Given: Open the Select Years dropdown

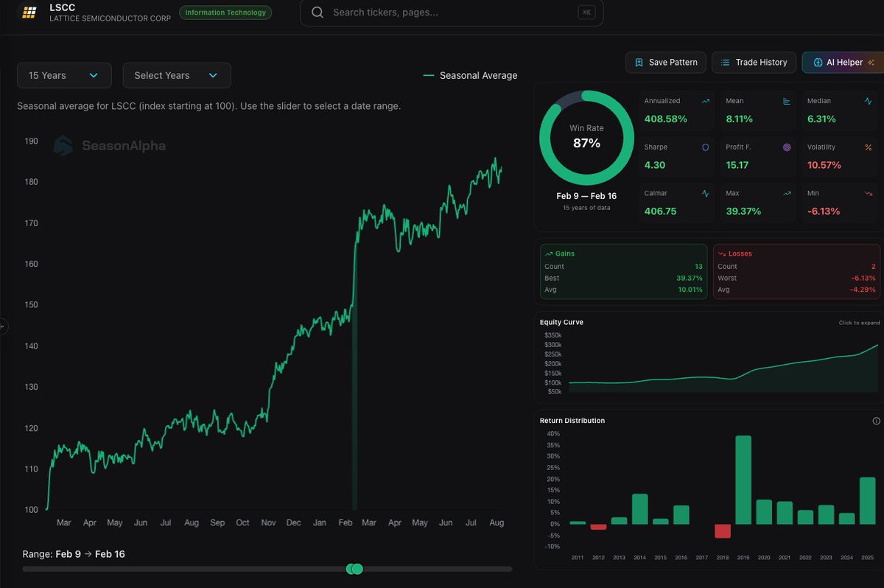Looking at the screenshot, I should coord(177,75).
